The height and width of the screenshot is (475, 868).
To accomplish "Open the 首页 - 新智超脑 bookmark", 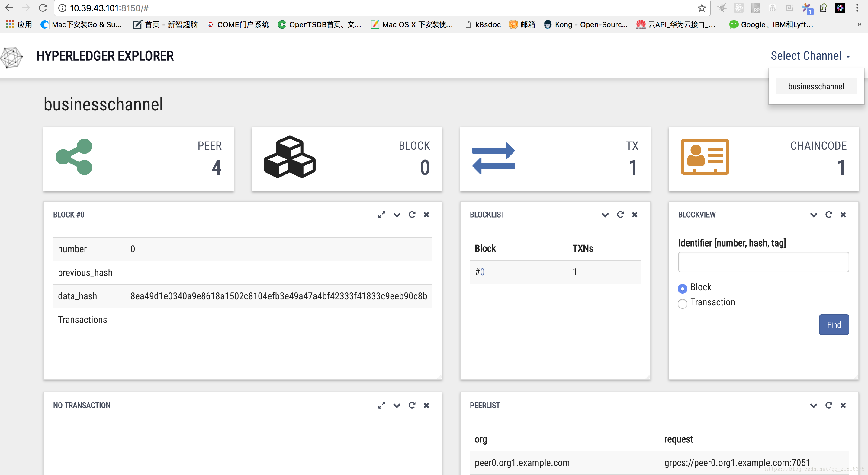I will tap(166, 24).
